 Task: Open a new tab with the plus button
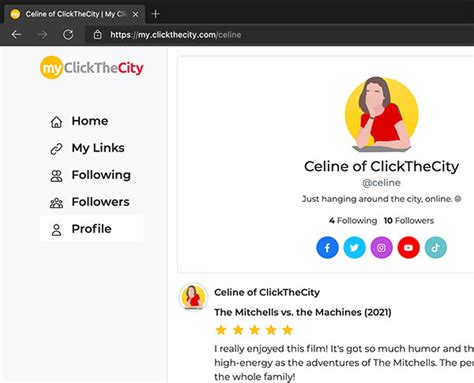[155, 14]
